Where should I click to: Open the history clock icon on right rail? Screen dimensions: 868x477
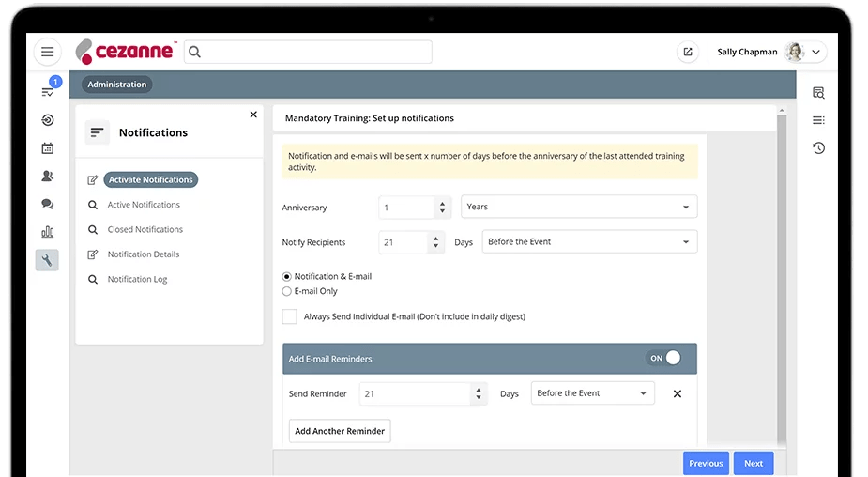pyautogui.click(x=818, y=148)
